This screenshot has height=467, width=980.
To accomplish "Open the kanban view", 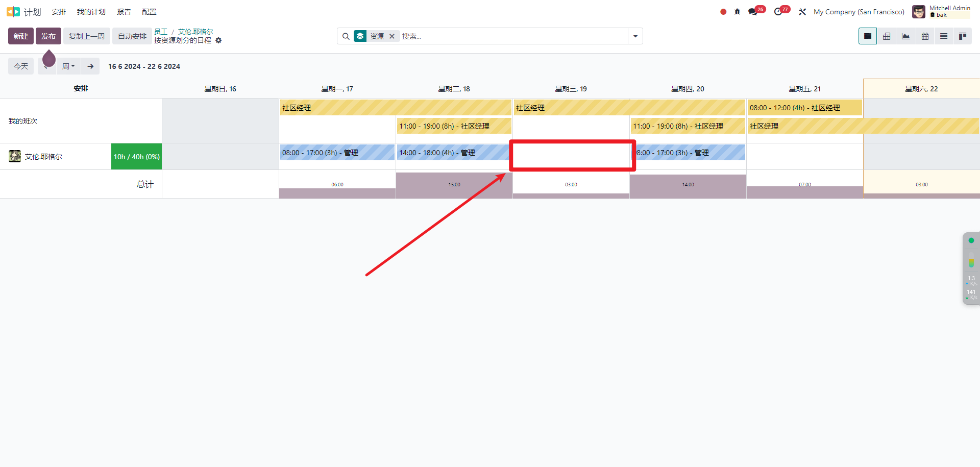I will (x=963, y=36).
